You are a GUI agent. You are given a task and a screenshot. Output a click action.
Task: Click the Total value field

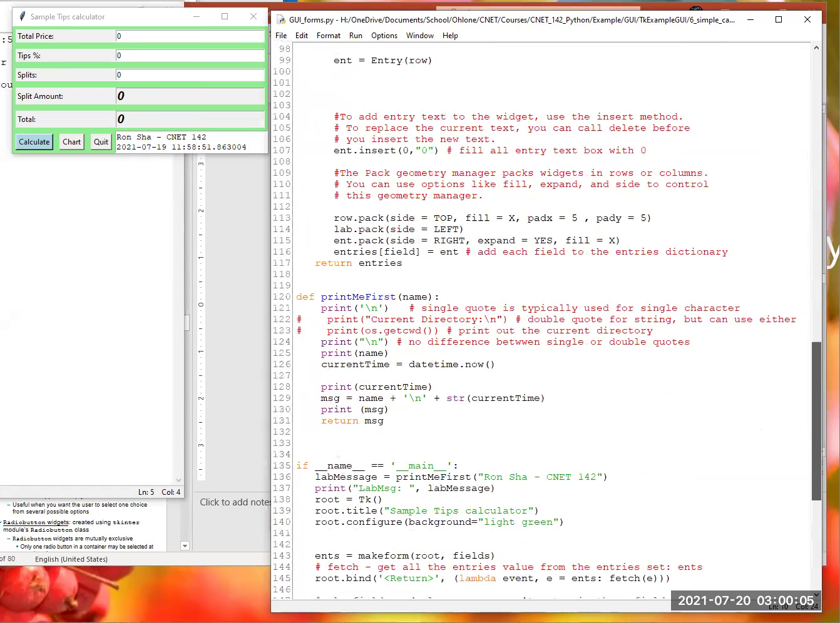tap(190, 119)
